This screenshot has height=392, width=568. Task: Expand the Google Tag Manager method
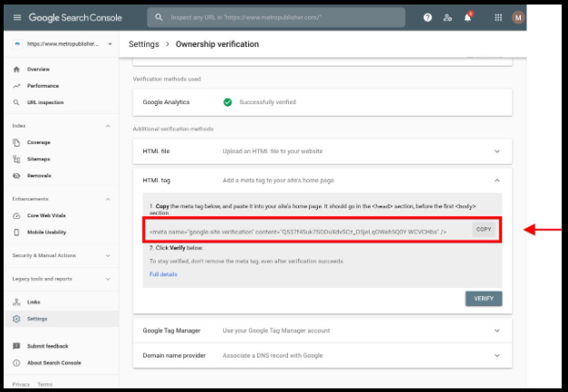[497, 330]
